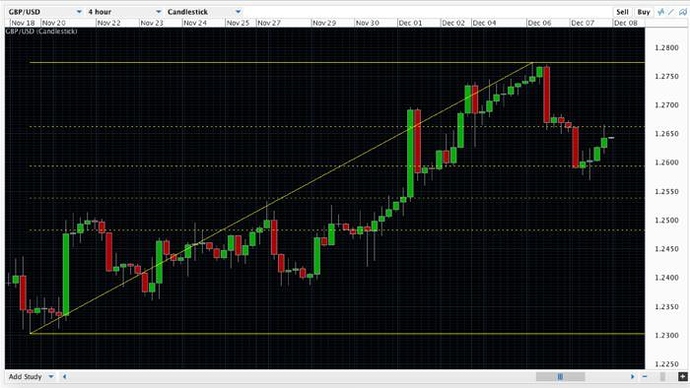690x388 pixels.
Task: Click the Nov 23 date label
Action: (x=152, y=23)
